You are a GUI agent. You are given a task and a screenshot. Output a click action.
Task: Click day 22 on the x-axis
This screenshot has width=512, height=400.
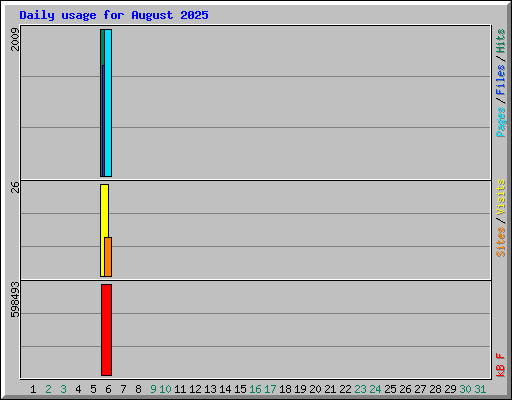click(x=345, y=389)
